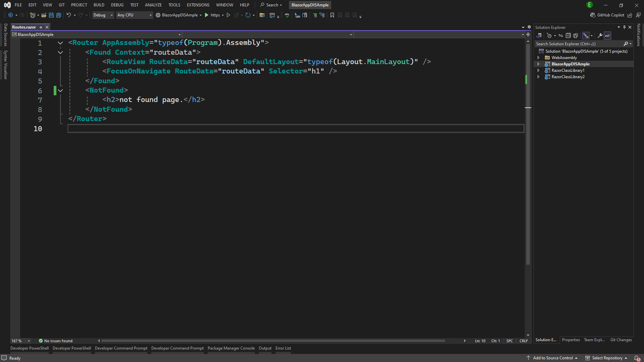Click the Solution Explorer search magnifier icon
This screenshot has width=644, height=362.
click(626, 44)
